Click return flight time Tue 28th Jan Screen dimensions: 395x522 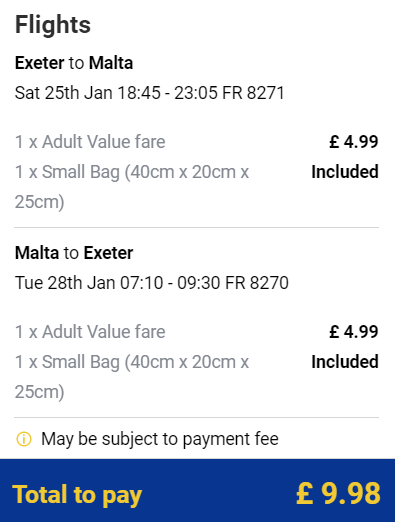pyautogui.click(x=152, y=283)
